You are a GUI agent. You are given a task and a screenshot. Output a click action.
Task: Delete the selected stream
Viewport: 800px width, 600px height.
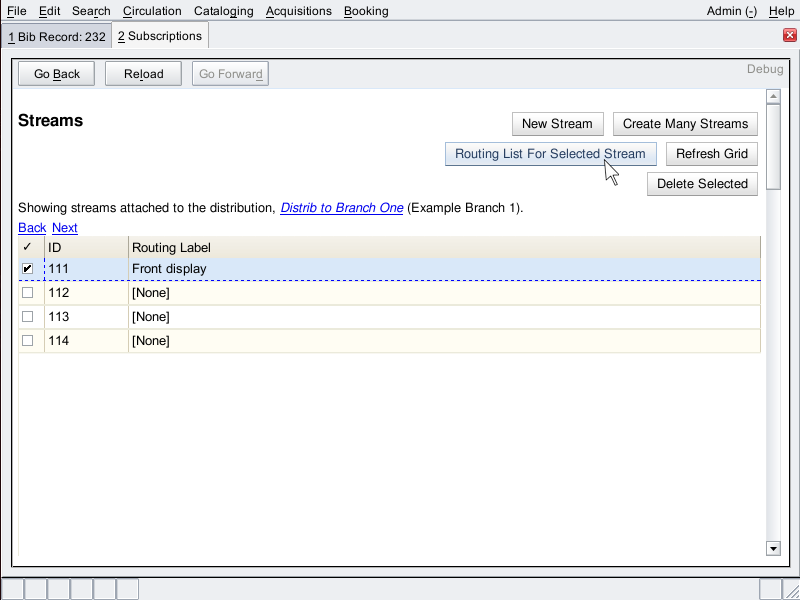pos(702,184)
